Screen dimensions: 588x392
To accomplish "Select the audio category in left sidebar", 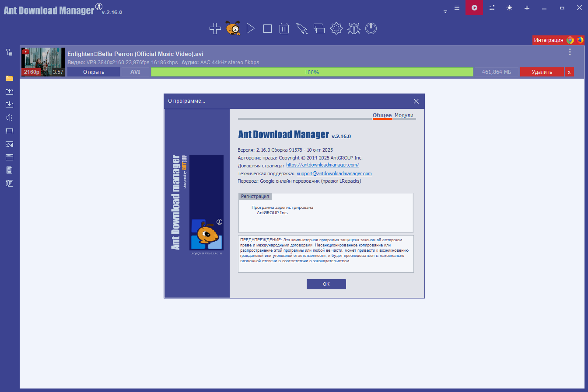I will [x=9, y=118].
